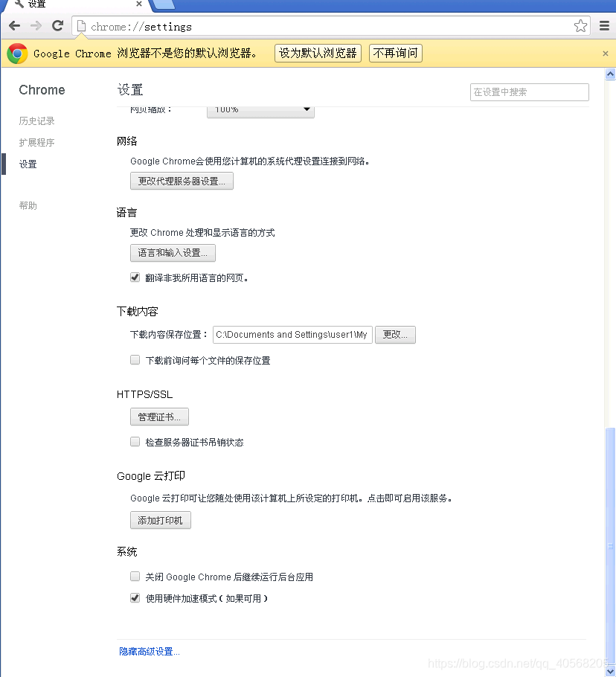The height and width of the screenshot is (677, 616).
Task: Reload the page with refresh icon
Action: point(57,26)
